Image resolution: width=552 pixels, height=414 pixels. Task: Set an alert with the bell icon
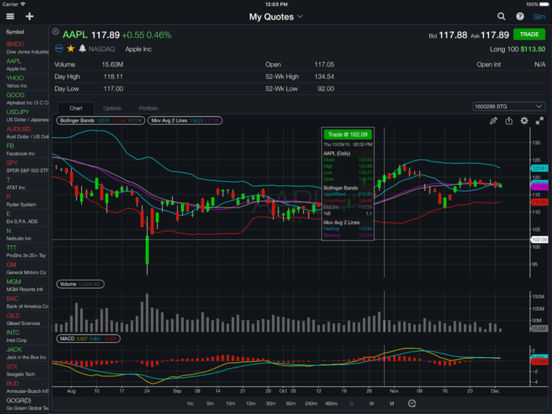(82, 48)
